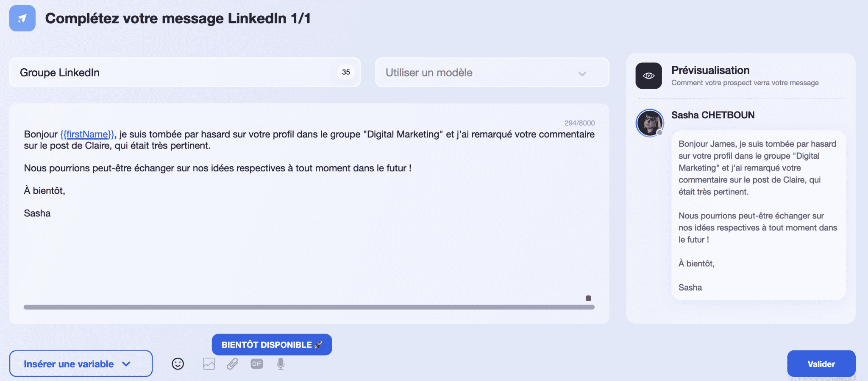Click the preview message bubble
Viewport: 868px width, 381px height.
coord(759,216)
